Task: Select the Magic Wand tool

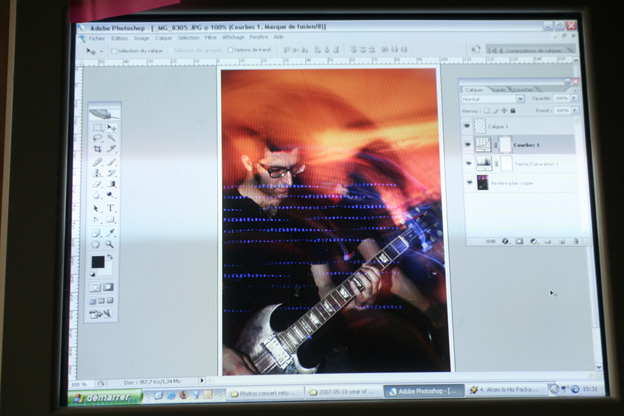Action: pyautogui.click(x=111, y=138)
